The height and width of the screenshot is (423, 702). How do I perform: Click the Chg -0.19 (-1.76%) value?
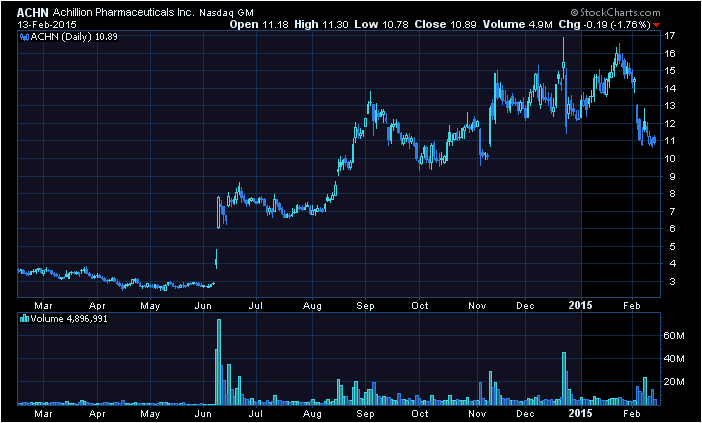[604, 25]
